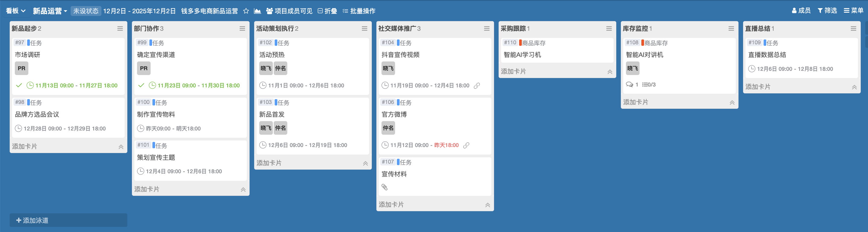
Task: Collapse the 部门协作 list with double chevron
Action: coord(243,190)
